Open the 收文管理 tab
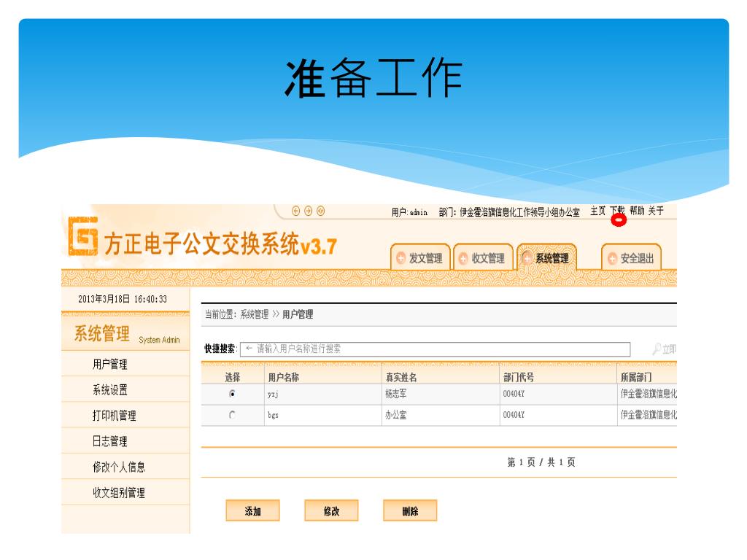The height and width of the screenshot is (560, 747). (x=483, y=258)
